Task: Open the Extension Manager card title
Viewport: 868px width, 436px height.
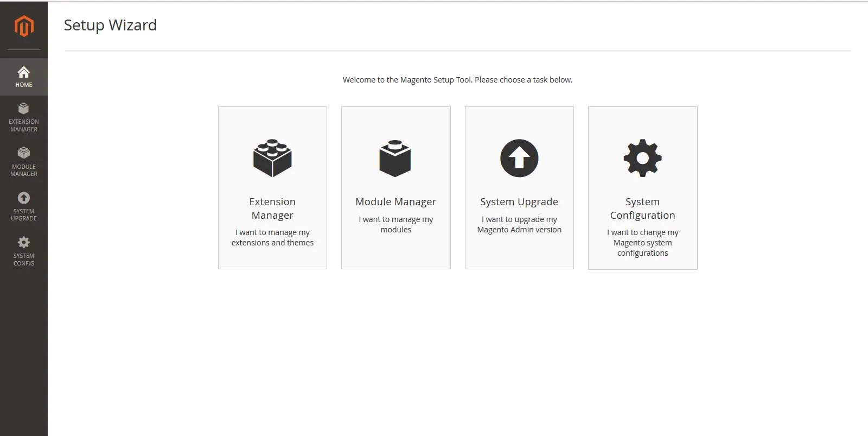Action: [272, 208]
